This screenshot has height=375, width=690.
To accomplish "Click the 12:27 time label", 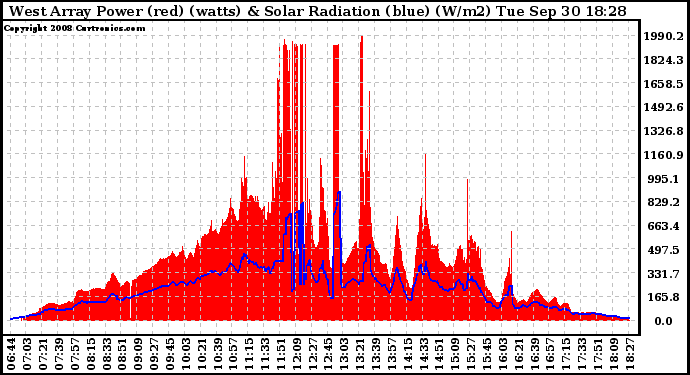I will tap(313, 354).
